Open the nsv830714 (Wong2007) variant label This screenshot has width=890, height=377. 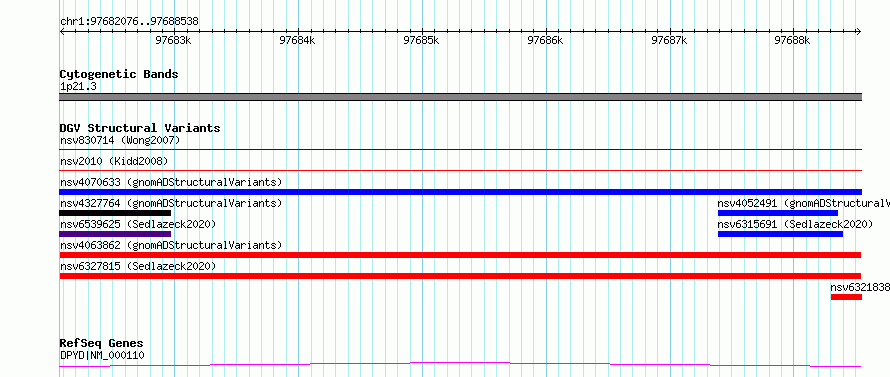click(120, 140)
